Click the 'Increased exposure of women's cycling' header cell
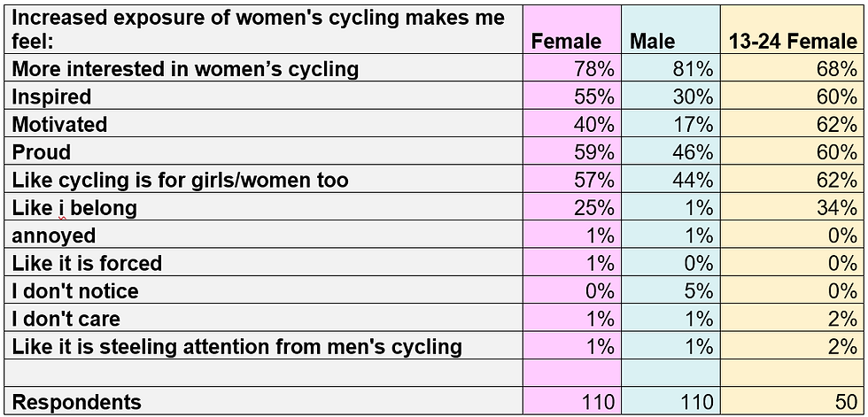This screenshot has height=417, width=868. pos(264,29)
